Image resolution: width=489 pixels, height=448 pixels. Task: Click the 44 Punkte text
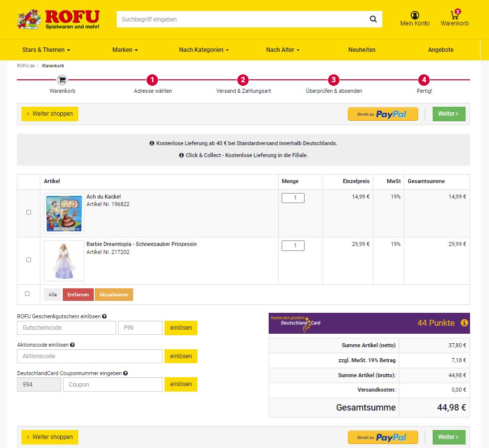pyautogui.click(x=436, y=323)
